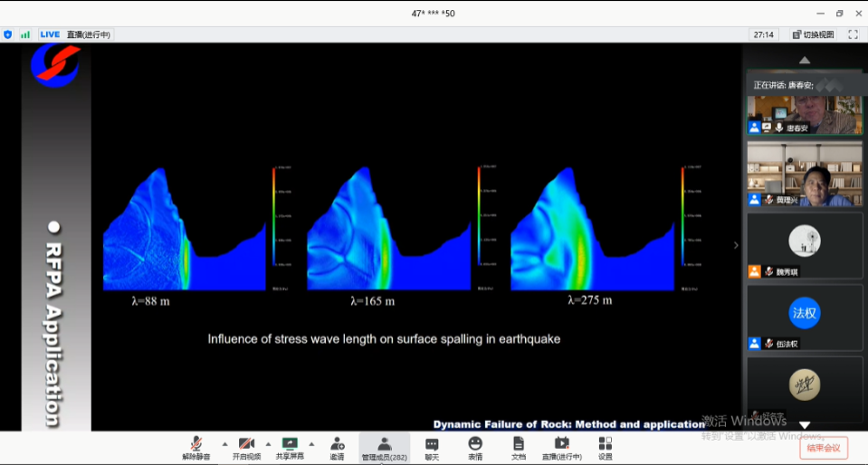Expand the arrow next to 共享屏幕
This screenshot has width=868, height=465.
pyautogui.click(x=311, y=444)
